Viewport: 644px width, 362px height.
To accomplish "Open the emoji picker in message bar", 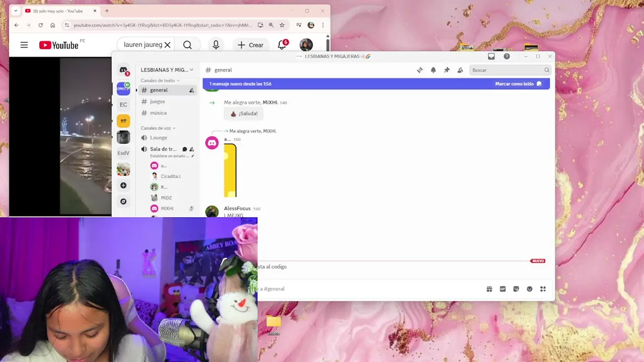I will (529, 289).
